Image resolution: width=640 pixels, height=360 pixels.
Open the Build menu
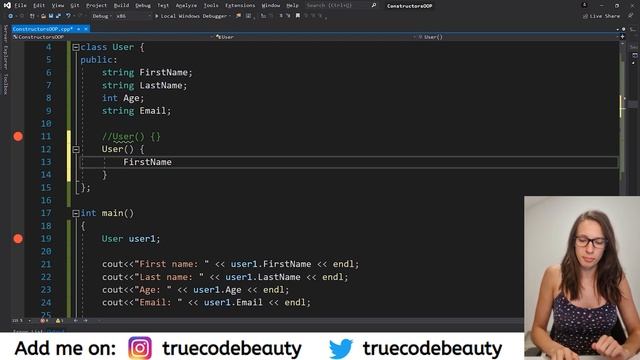[x=121, y=6]
